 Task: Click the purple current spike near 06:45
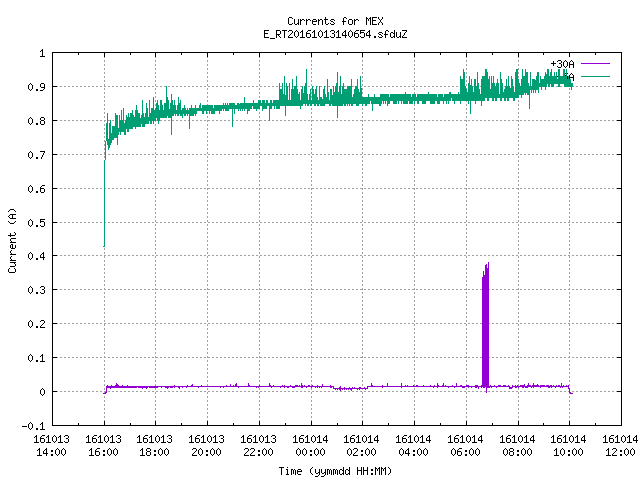click(x=485, y=327)
